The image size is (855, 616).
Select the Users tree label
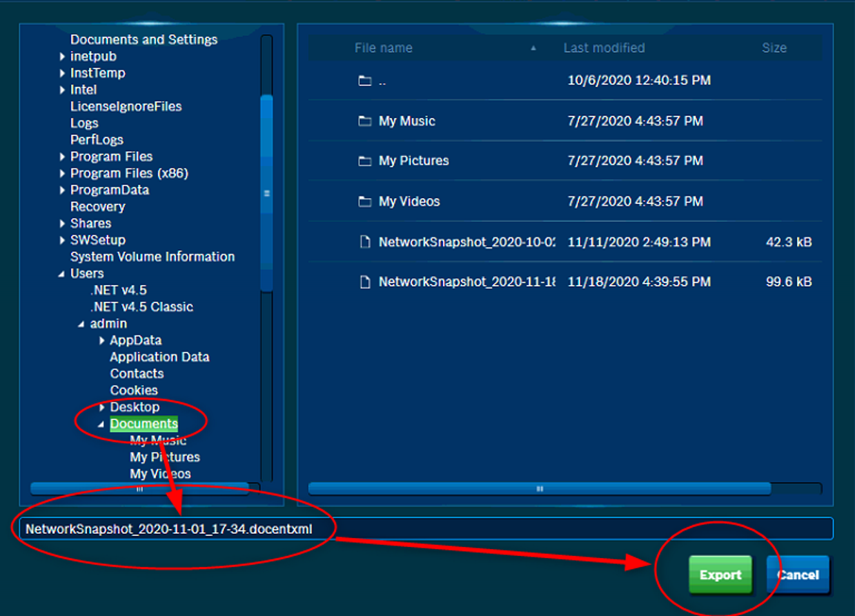coord(88,274)
